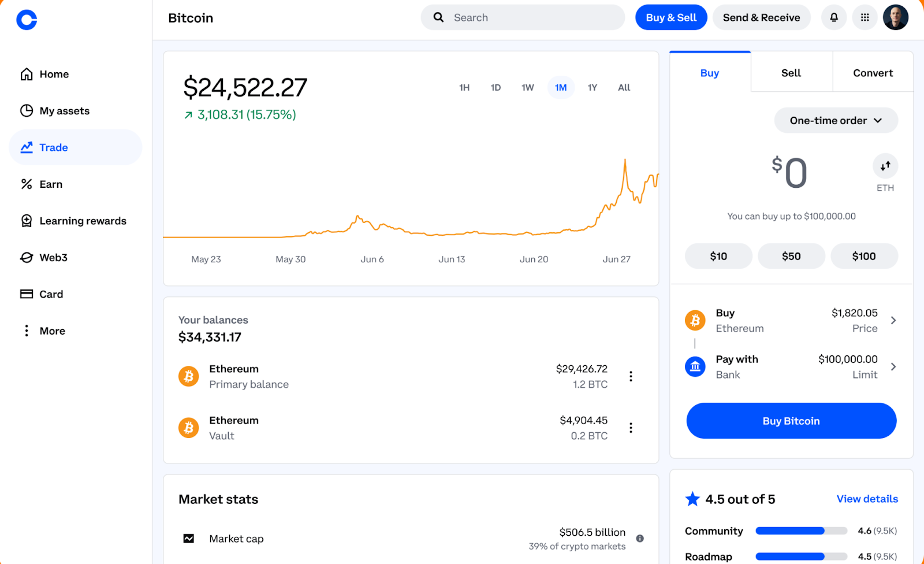This screenshot has width=924, height=564.
Task: Select Trade in the sidebar
Action: 76,147
